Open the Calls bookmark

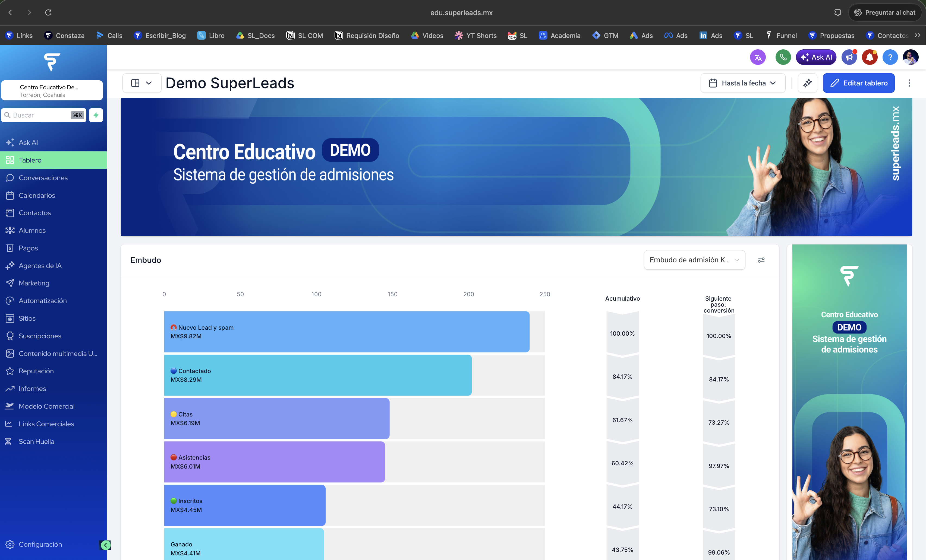click(109, 35)
